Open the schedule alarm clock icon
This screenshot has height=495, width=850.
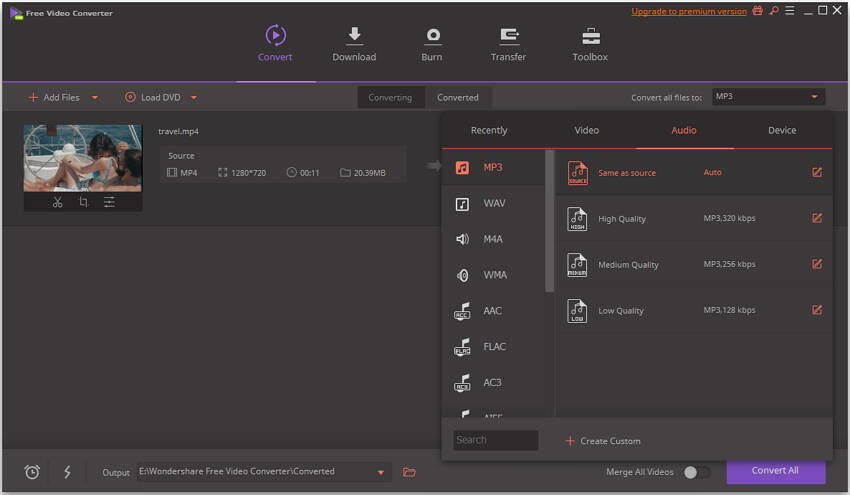click(32, 472)
